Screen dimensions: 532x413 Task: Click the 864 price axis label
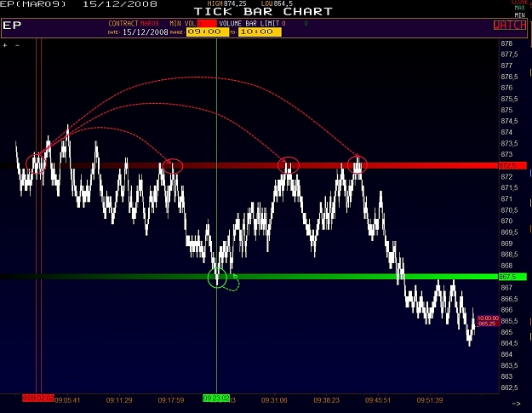pyautogui.click(x=506, y=354)
